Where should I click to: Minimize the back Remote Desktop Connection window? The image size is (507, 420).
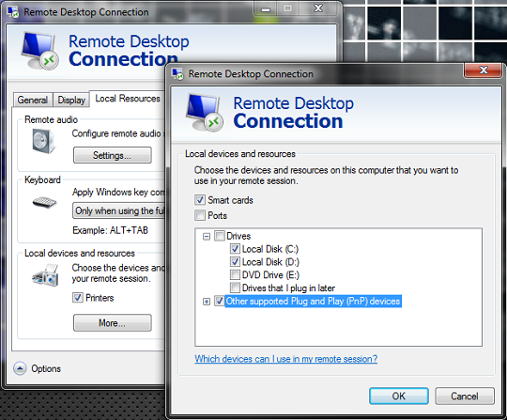pos(266,8)
